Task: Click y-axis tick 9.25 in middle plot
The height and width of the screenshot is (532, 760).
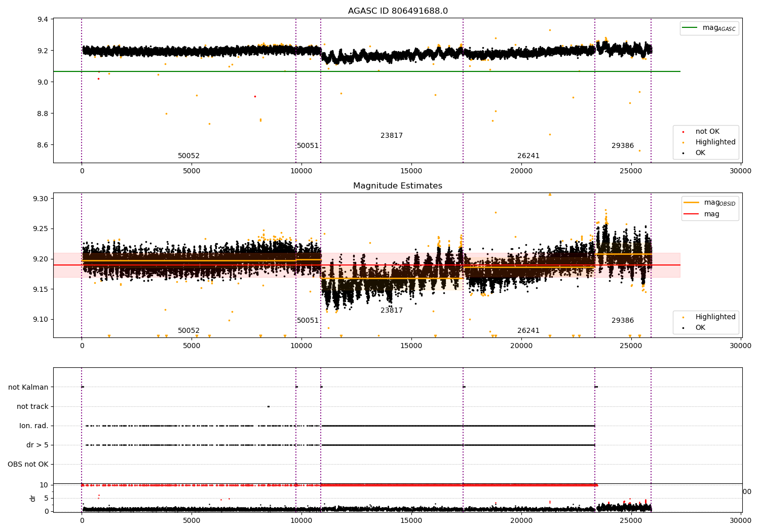Action: (41, 229)
